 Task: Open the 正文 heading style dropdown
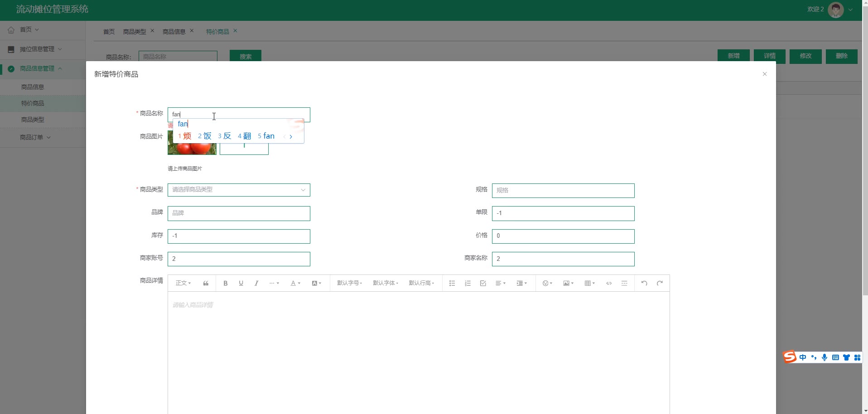coord(183,283)
